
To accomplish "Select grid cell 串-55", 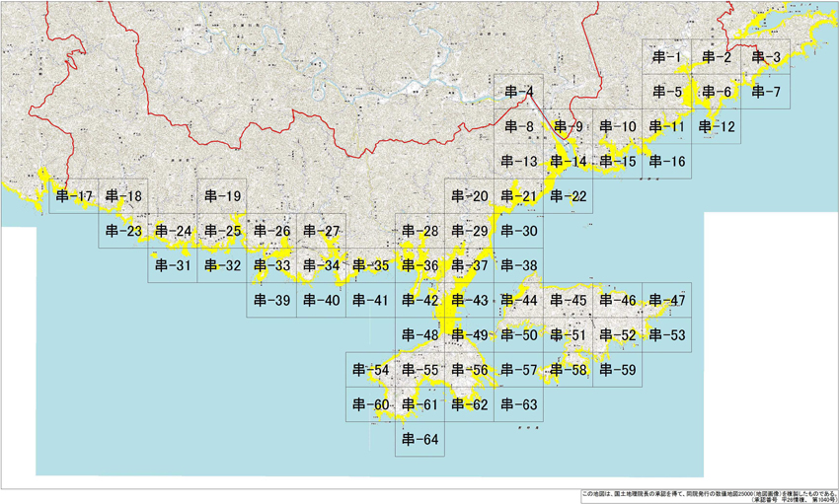I will (420, 369).
